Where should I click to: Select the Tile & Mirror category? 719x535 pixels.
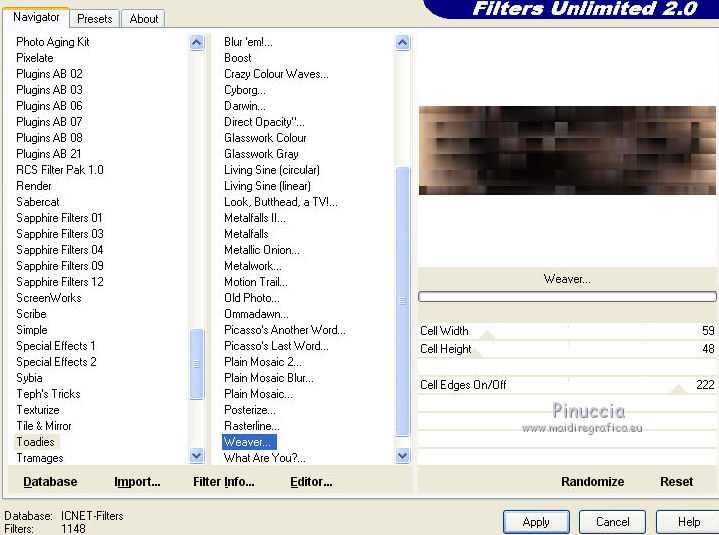[44, 426]
